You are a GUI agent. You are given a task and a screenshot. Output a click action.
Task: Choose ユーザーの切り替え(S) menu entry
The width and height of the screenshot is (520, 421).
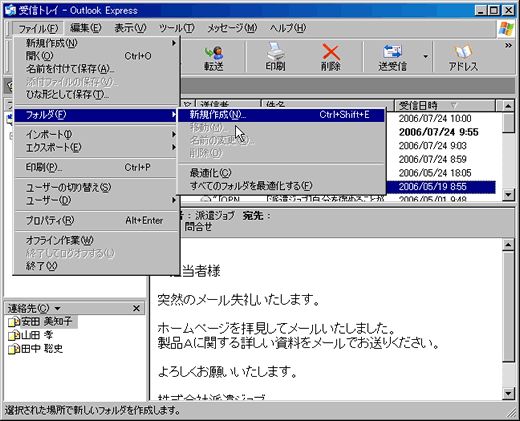pos(96,187)
